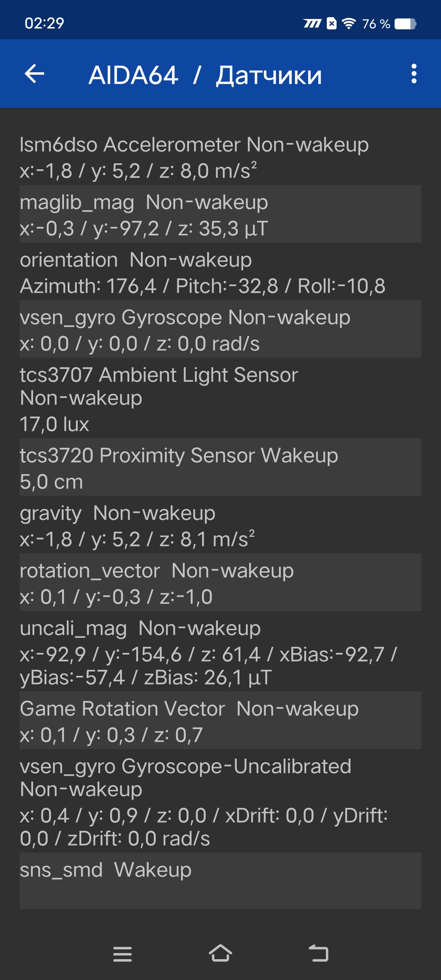Tap the tcs3707 Ambient Light Sensor row

pos(220,398)
